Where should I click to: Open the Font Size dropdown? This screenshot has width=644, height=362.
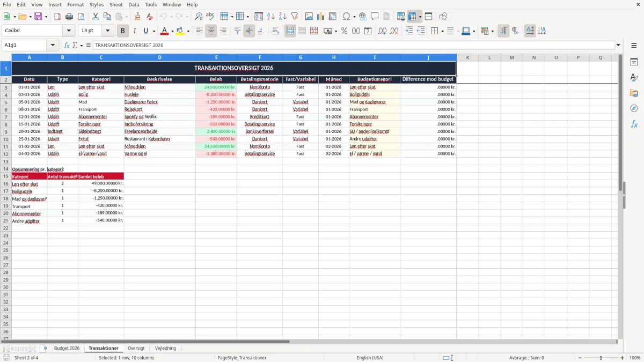(x=107, y=31)
